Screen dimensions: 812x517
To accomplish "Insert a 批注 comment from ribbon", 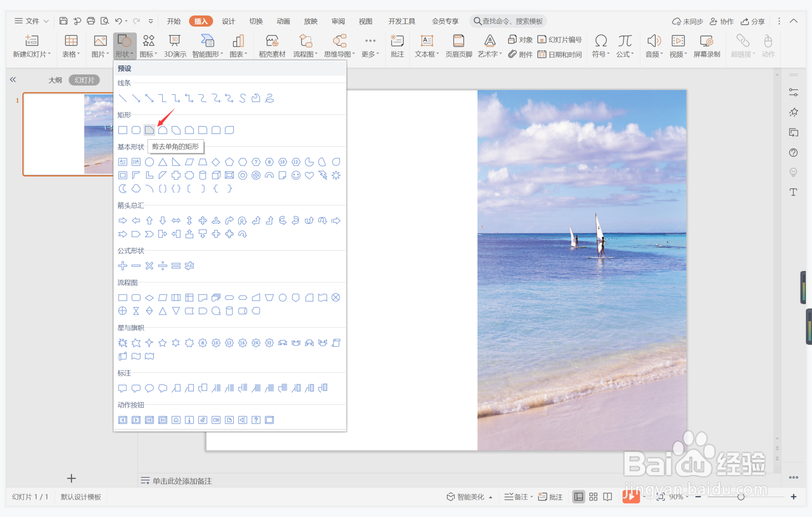I will click(397, 46).
